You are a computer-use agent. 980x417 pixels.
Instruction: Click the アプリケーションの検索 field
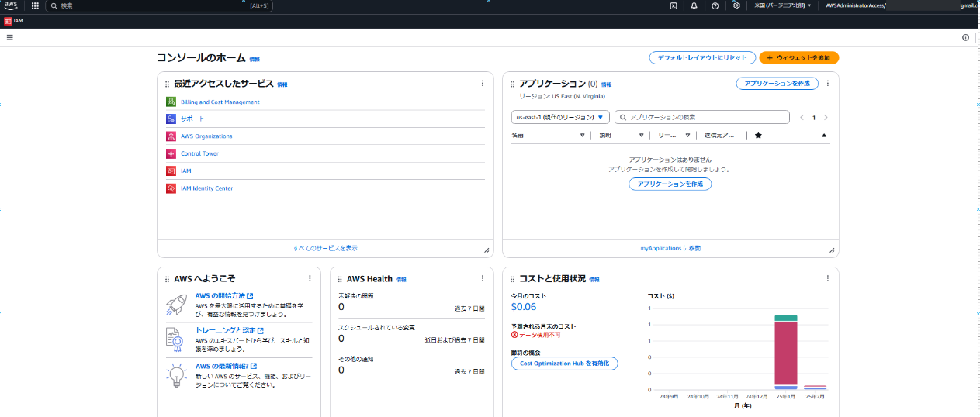[x=701, y=117]
